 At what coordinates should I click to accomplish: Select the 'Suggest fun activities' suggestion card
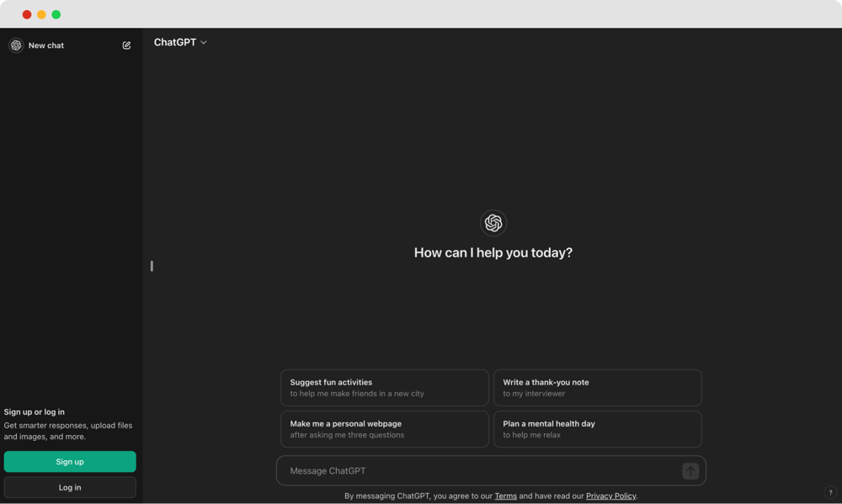(384, 387)
